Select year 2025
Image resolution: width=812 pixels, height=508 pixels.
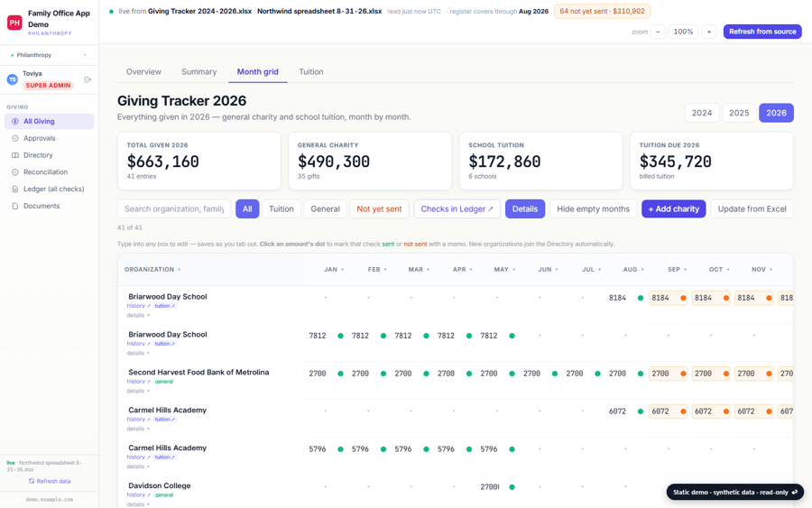click(x=739, y=113)
